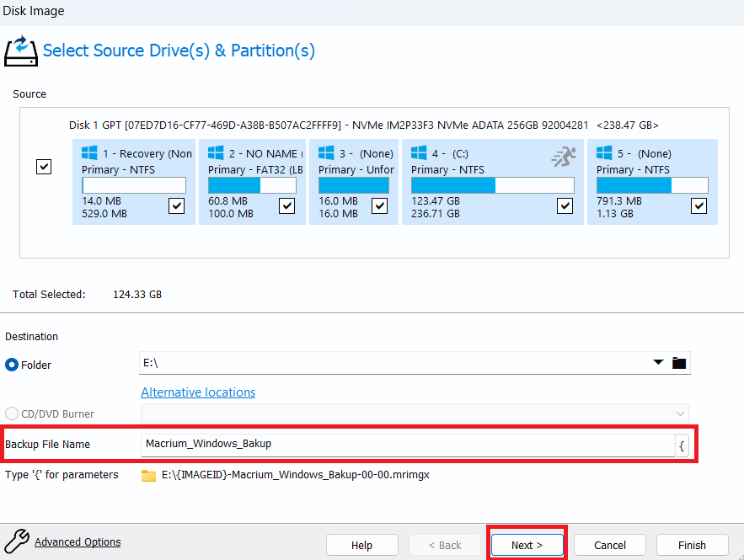Image resolution: width=744 pixels, height=560 pixels.
Task: Click the disabled Back button
Action: point(445,545)
